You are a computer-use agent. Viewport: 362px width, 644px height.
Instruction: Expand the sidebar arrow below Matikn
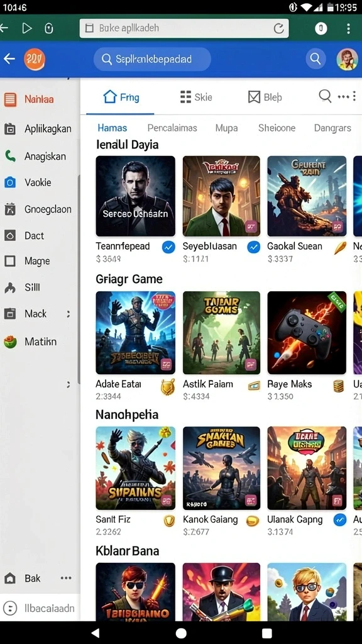pos(68,385)
